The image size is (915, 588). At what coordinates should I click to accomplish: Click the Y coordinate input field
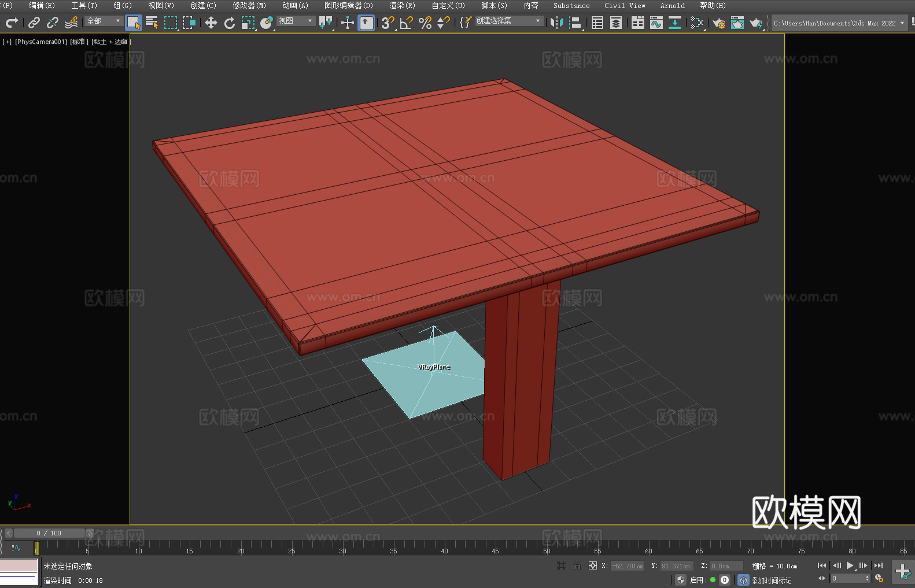[x=677, y=566]
